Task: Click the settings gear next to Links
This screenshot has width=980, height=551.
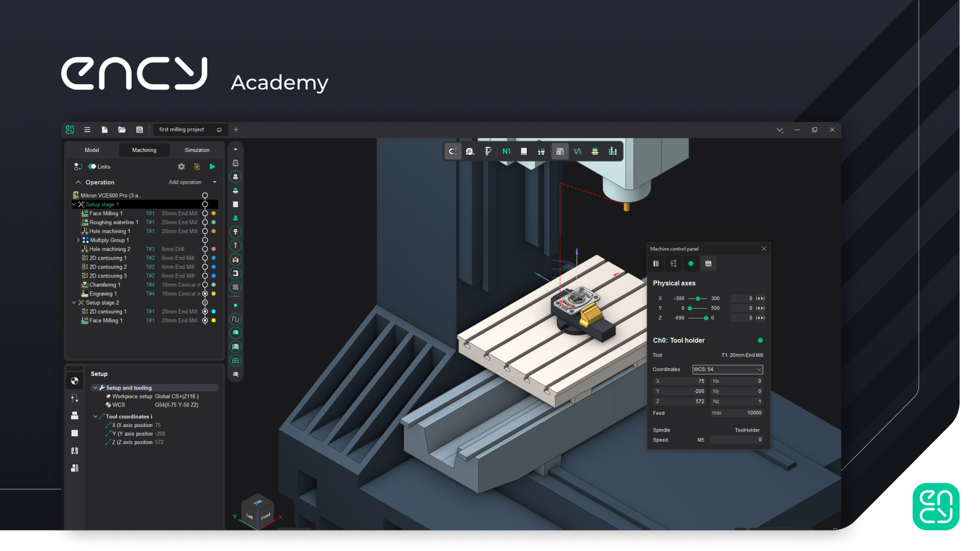Action: (181, 166)
